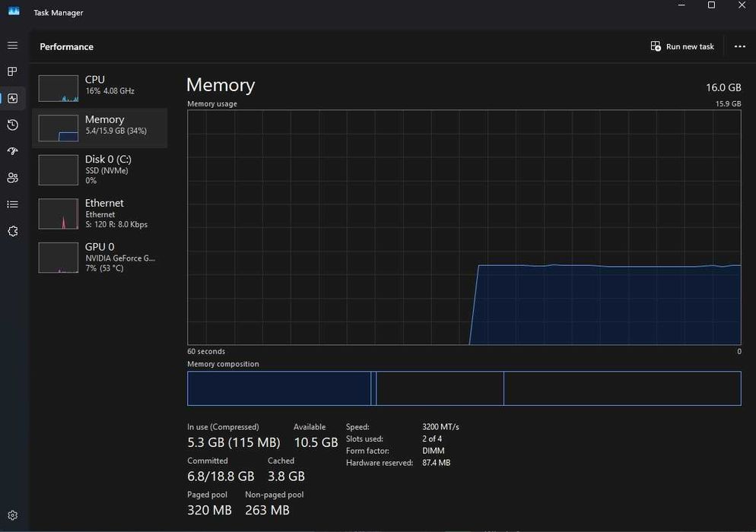
Task: Open the hamburger navigation menu
Action: point(12,46)
